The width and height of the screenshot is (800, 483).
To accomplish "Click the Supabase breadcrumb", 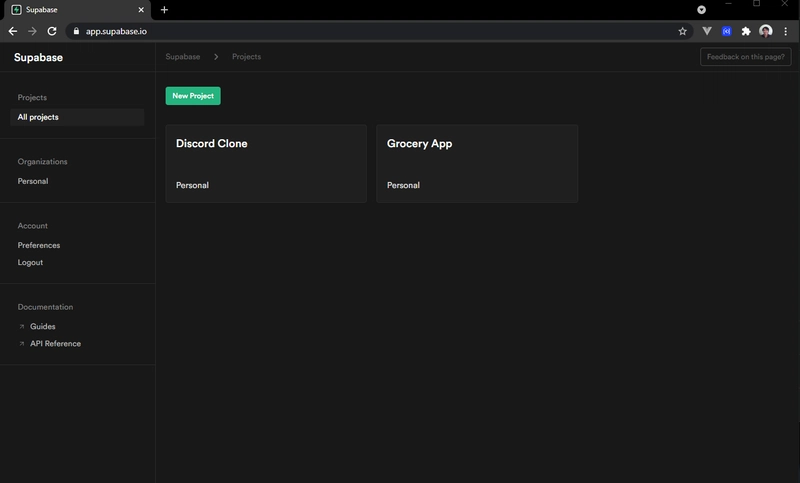I will [x=183, y=57].
